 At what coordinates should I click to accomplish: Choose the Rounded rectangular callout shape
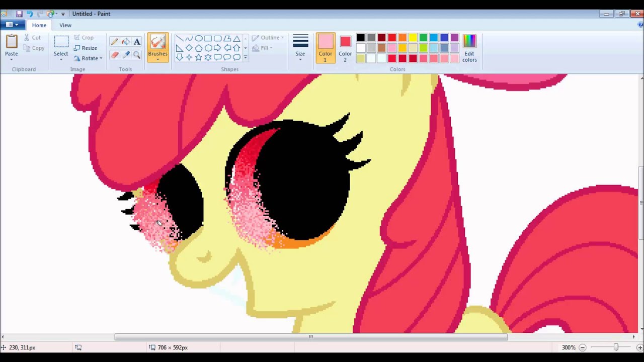point(217,57)
